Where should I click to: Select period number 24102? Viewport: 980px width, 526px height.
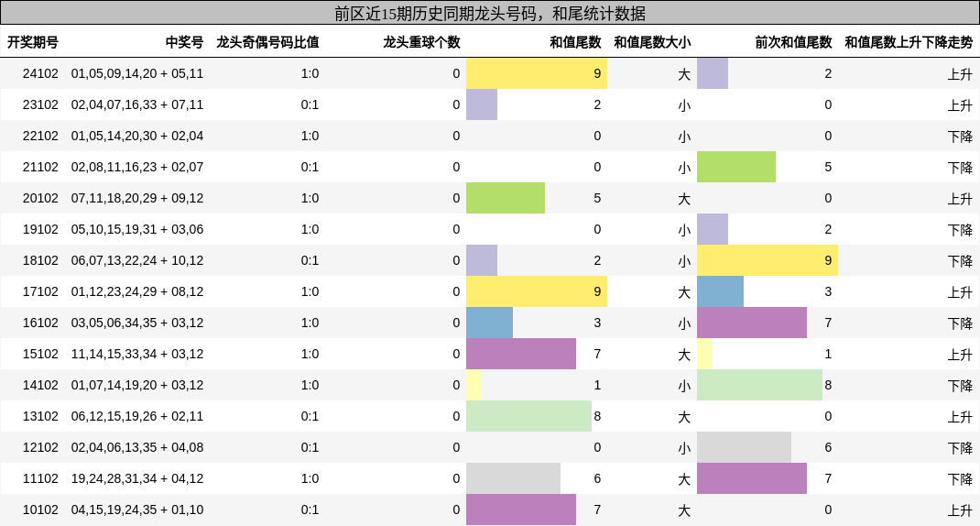(40, 73)
